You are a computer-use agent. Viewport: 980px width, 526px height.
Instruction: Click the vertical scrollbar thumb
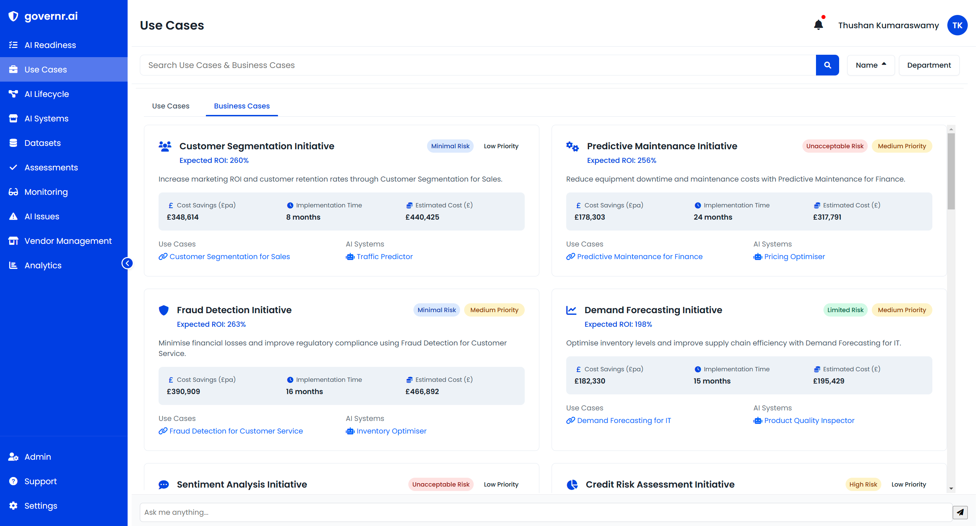pyautogui.click(x=951, y=171)
